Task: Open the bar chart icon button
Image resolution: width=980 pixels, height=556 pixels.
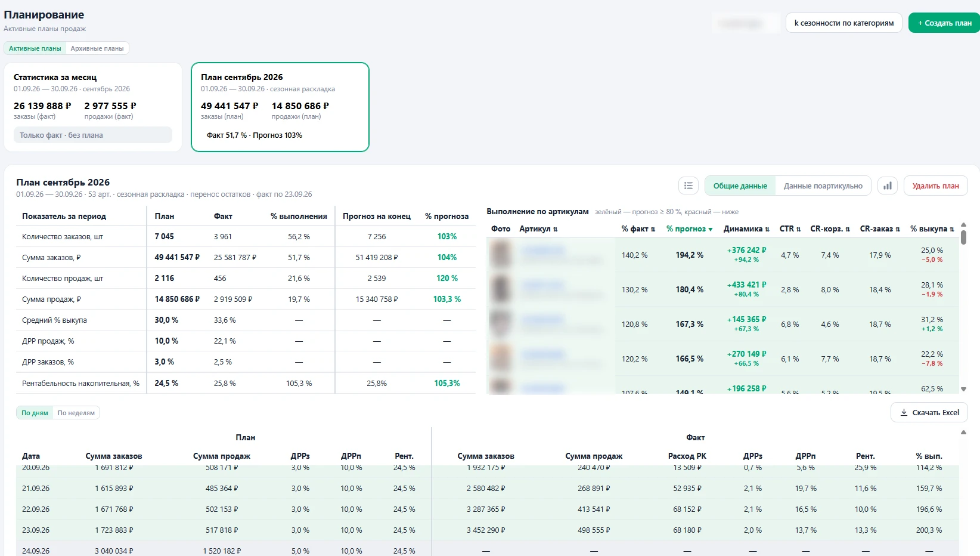Action: [887, 186]
